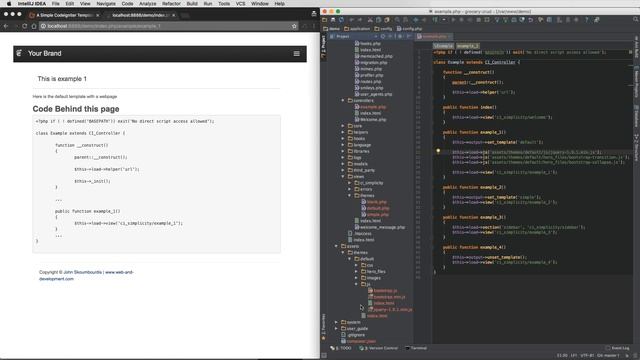Click the Save All toolbar icon

click(x=333, y=20)
